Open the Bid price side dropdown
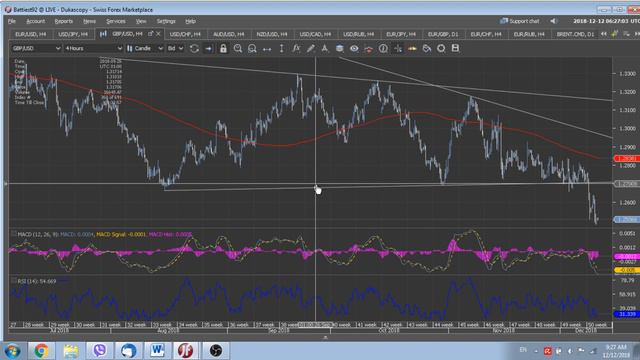The image size is (640, 360). [x=175, y=48]
